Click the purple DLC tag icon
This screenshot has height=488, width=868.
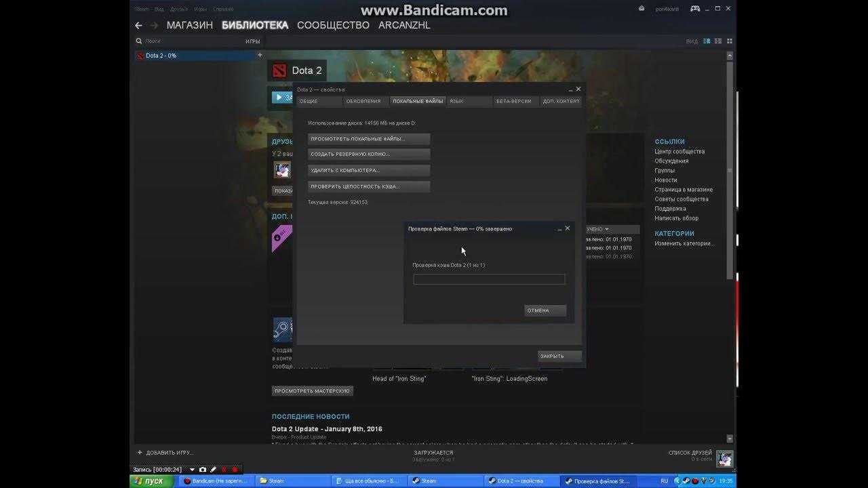pyautogui.click(x=281, y=239)
